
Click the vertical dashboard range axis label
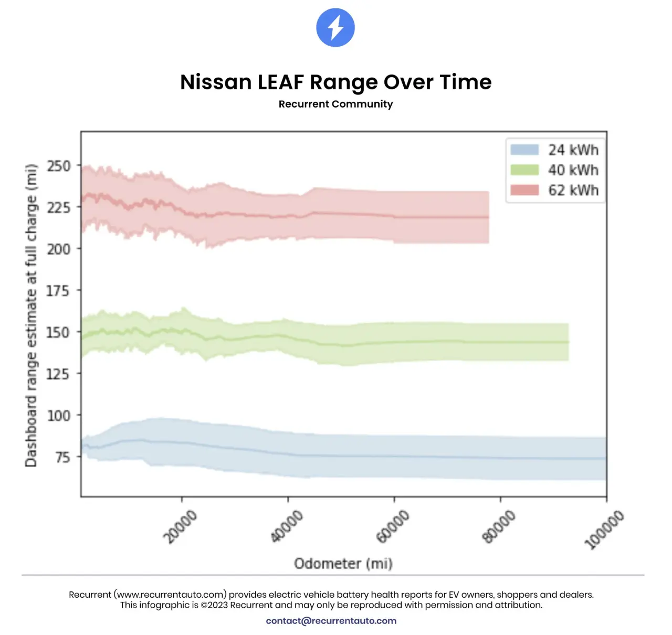tap(31, 315)
